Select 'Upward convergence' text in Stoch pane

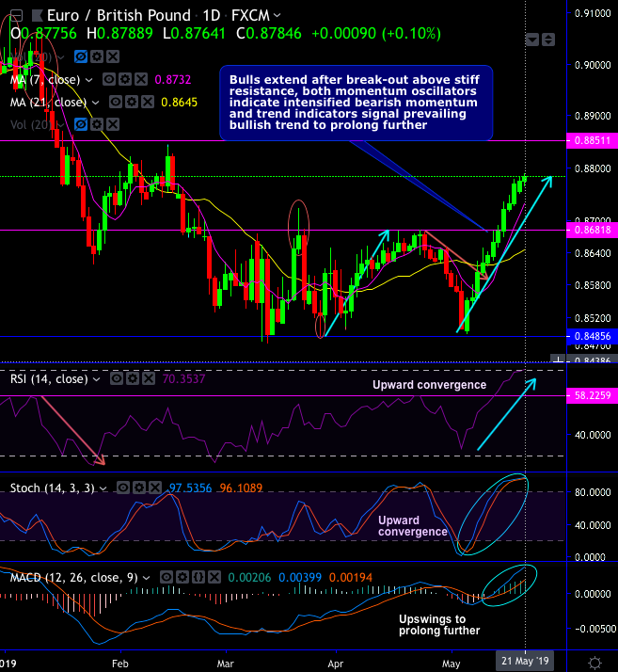[x=412, y=526]
